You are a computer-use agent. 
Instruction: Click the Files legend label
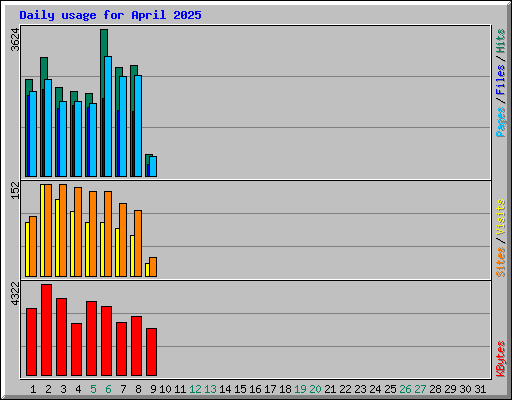501,79
